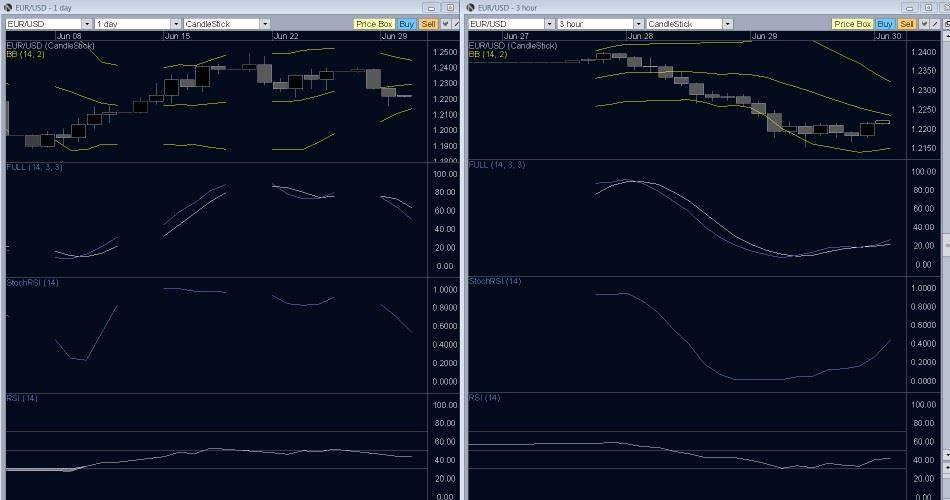Image resolution: width=950 pixels, height=500 pixels.
Task: Click the down-arrow indicator icon in the 3 hour toolbar
Action: coord(923,24)
